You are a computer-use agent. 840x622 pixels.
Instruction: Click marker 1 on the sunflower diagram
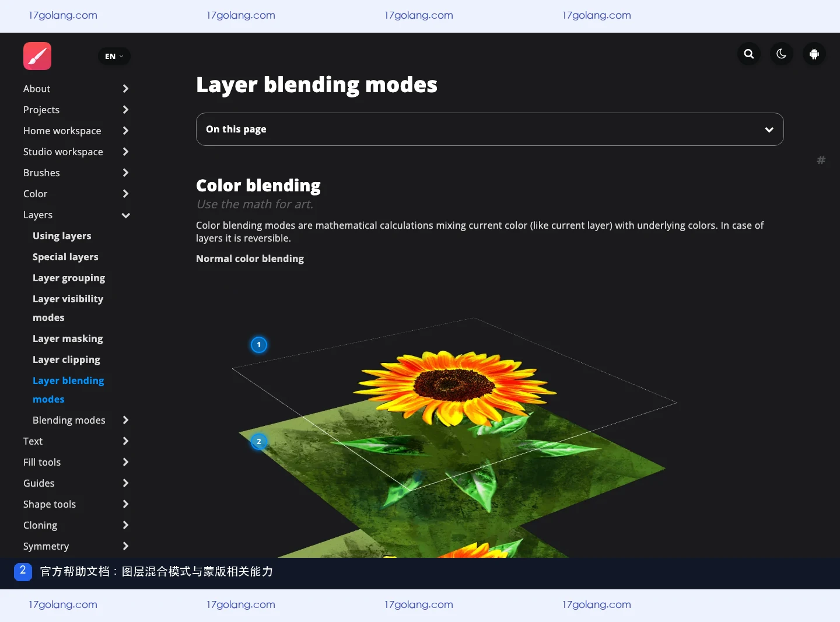(x=259, y=345)
